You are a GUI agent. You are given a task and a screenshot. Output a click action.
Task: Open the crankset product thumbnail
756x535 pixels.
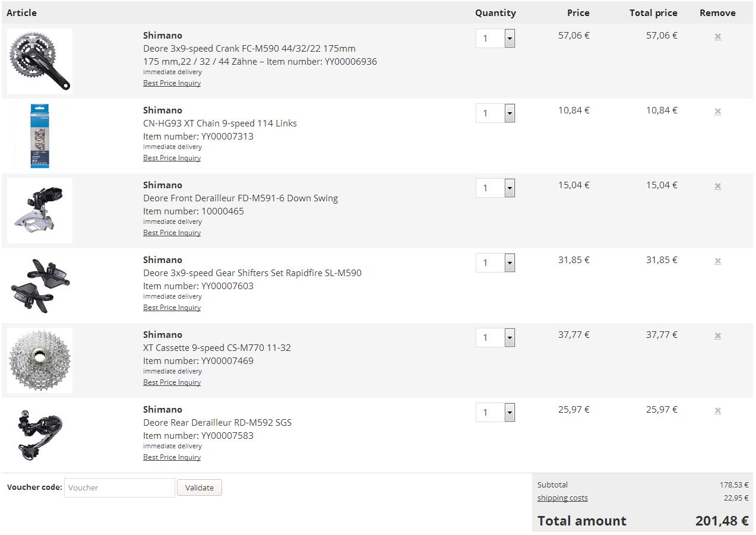pyautogui.click(x=40, y=61)
